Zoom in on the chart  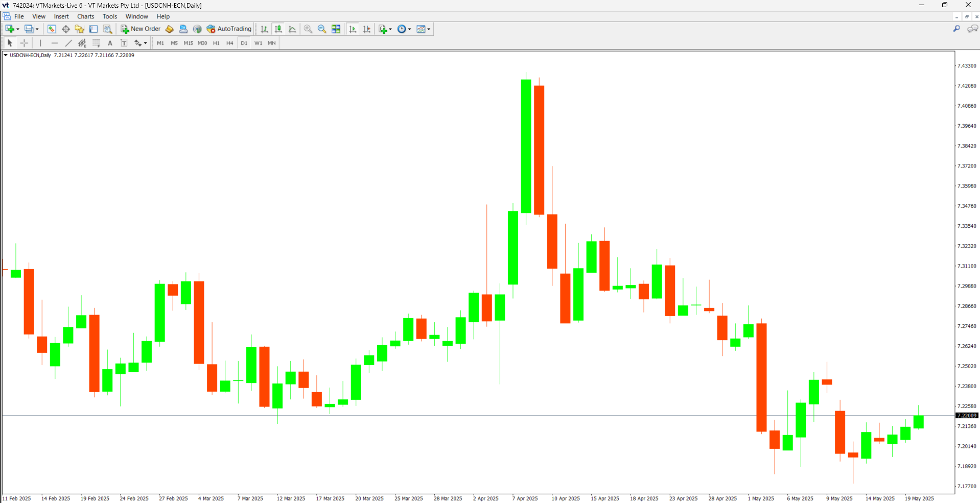click(308, 29)
